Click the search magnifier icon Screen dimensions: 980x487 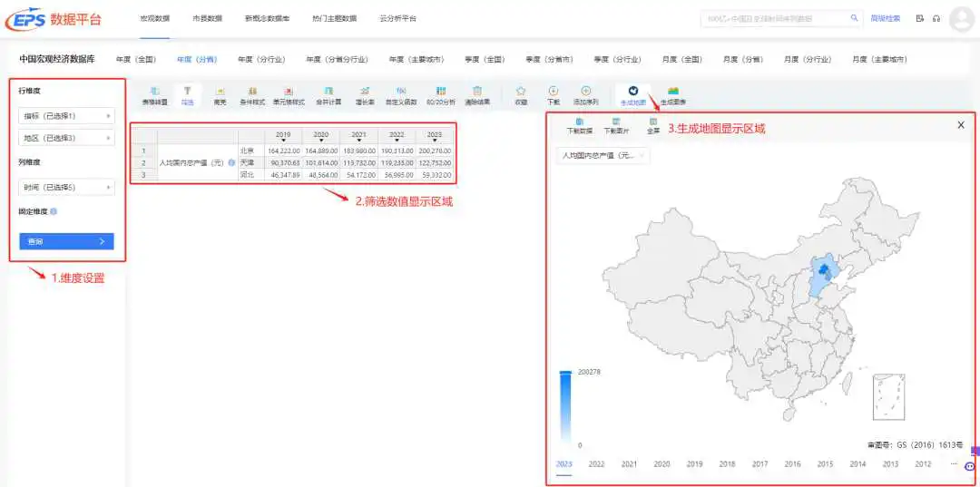point(854,18)
